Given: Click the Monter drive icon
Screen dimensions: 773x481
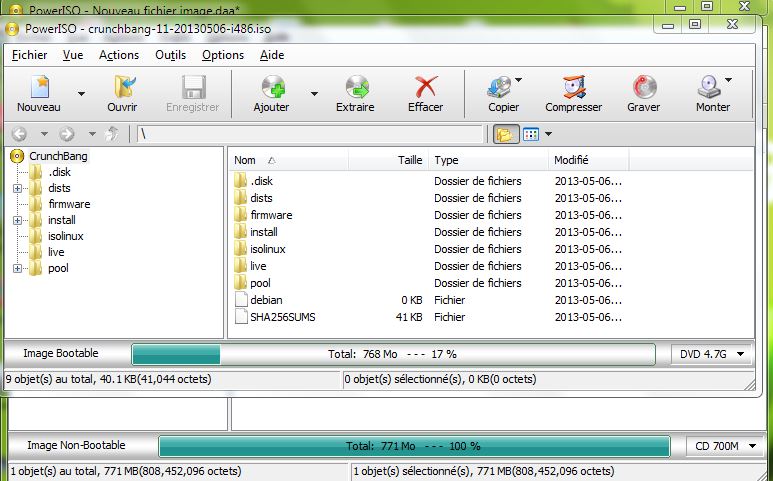Looking at the screenshot, I should pos(709,87).
